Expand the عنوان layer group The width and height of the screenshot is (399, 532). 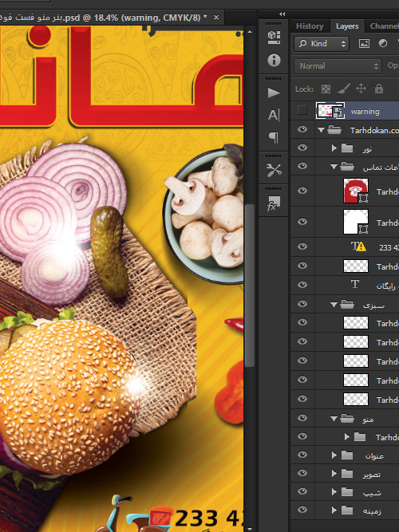(x=334, y=455)
